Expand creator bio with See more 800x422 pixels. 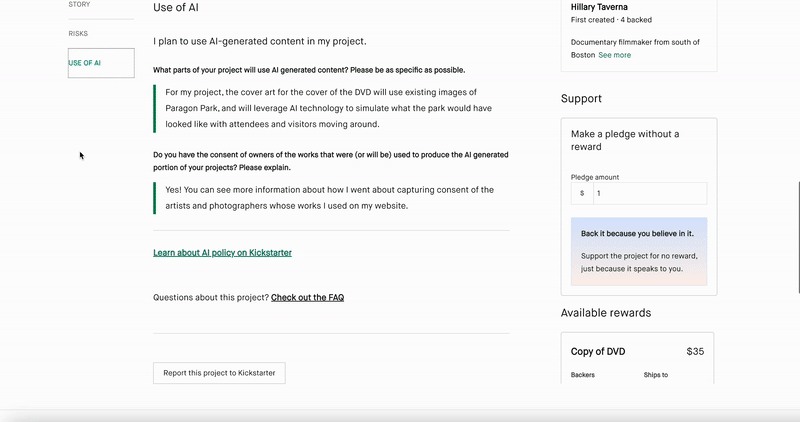tap(614, 55)
